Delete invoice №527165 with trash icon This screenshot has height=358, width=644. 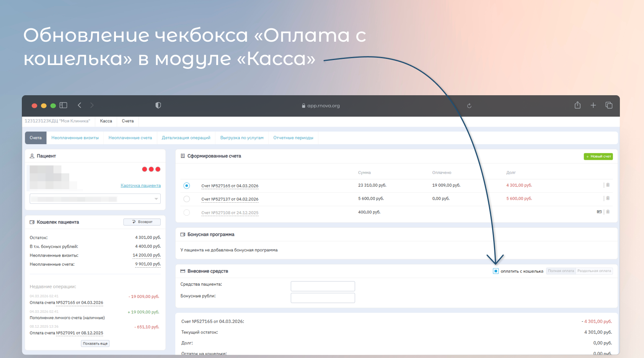(x=608, y=185)
